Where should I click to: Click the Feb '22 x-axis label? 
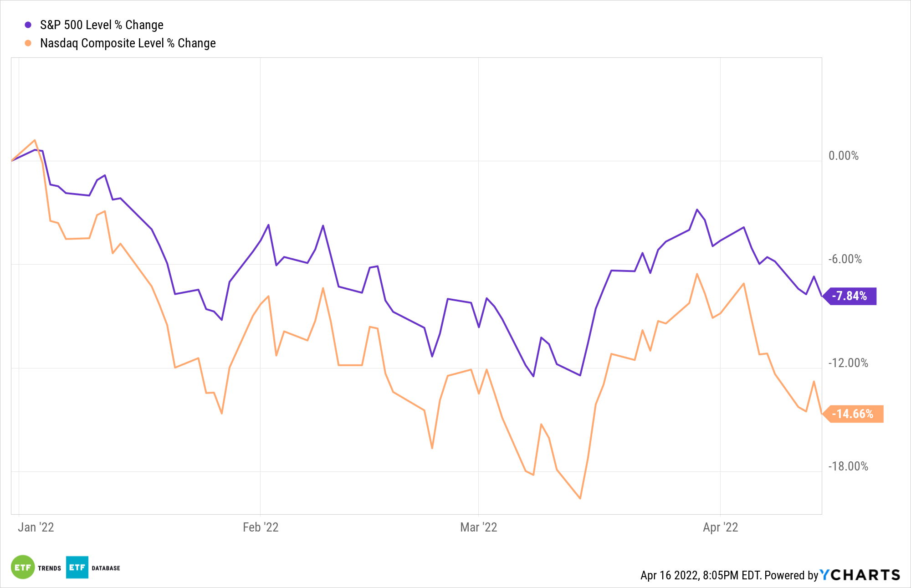click(261, 527)
